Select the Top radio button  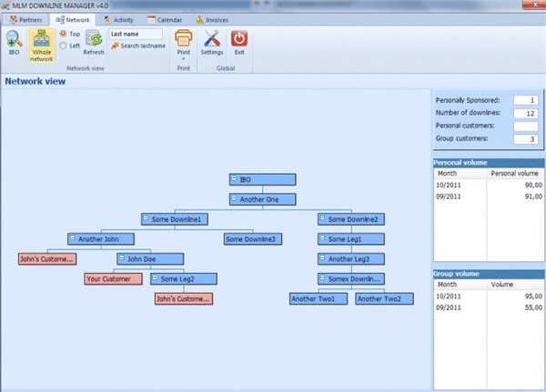63,34
